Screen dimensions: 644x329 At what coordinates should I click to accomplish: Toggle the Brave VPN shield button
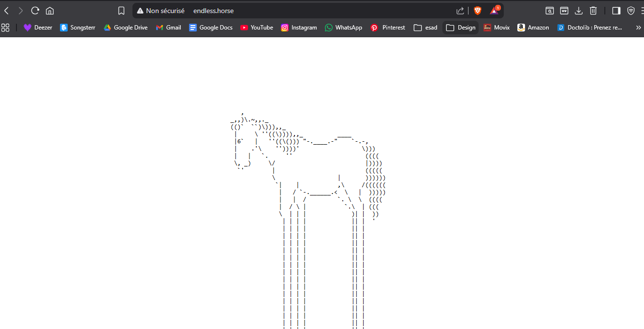(631, 11)
